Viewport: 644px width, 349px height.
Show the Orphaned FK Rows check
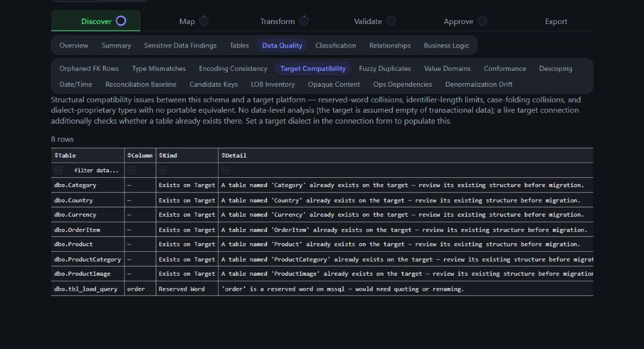[x=89, y=68]
